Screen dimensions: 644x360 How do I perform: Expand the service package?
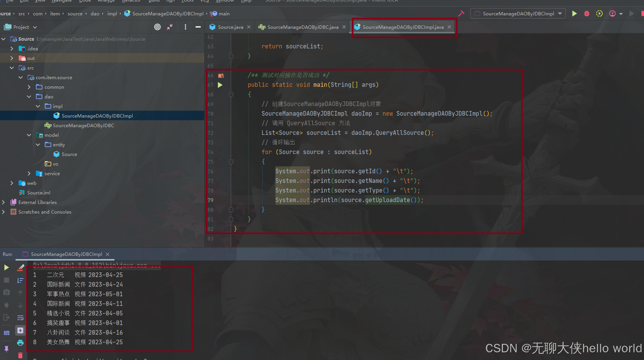[x=29, y=173]
